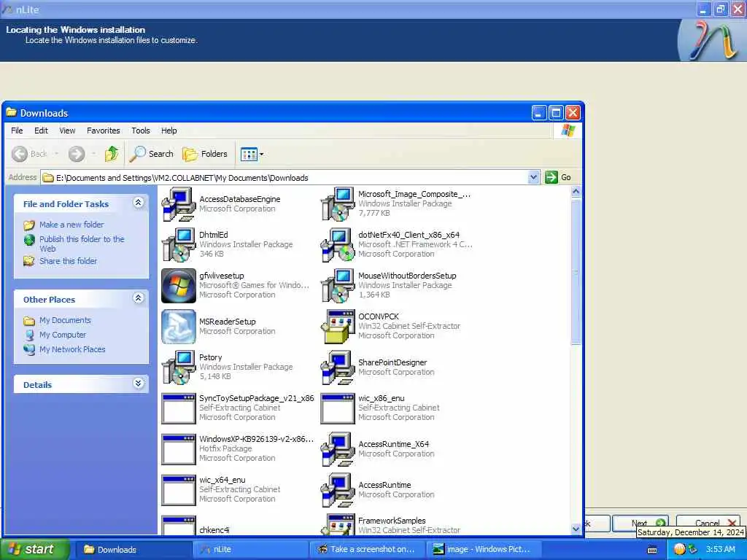747x560 pixels.
Task: Expand the Details panel
Action: pos(138,384)
